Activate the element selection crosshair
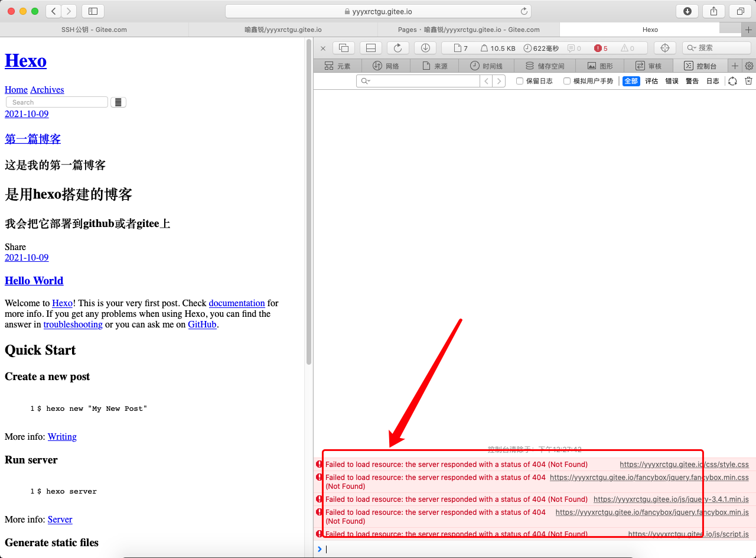756x558 pixels. coord(664,48)
